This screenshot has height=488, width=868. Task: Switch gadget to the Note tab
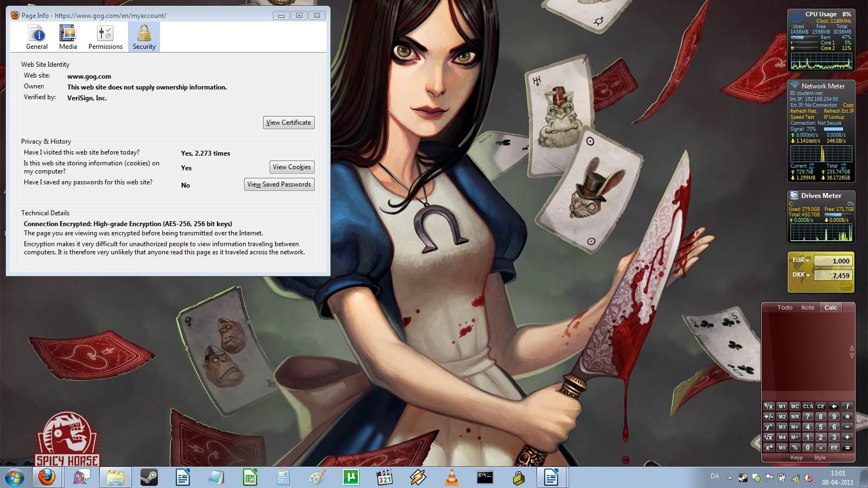click(808, 307)
